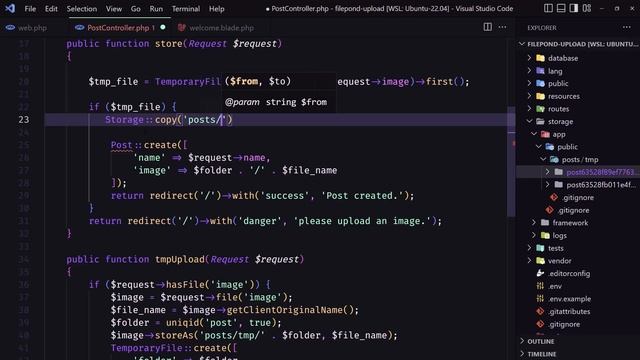This screenshot has width=640, height=360.
Task: Expand the post63528fb011e4f folder
Action: coord(548,184)
